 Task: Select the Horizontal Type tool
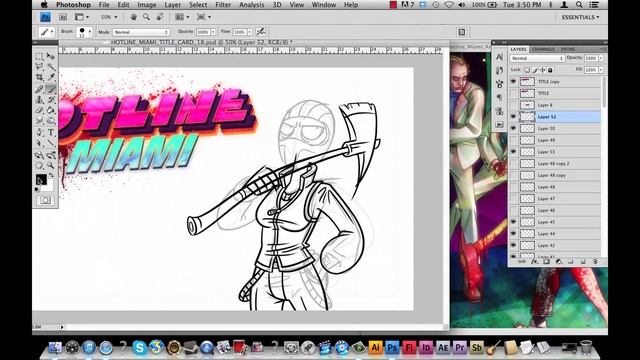[x=51, y=132]
